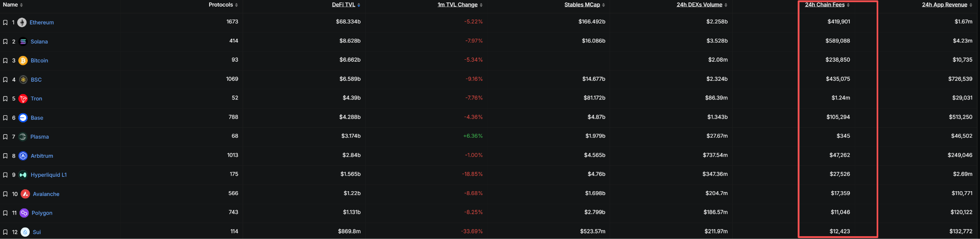The image size is (980, 239).
Task: Bookmark the Sui chain row
Action: pyautogui.click(x=5, y=232)
